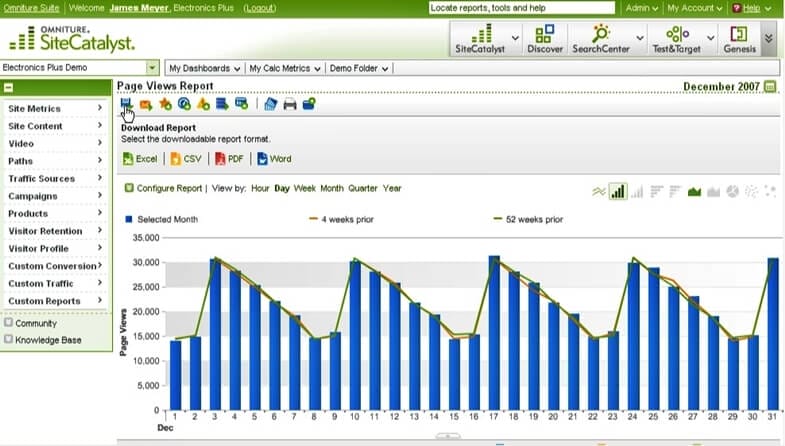Launch the Genesis product icon
Screen dimensions: 785x446
[738, 39]
